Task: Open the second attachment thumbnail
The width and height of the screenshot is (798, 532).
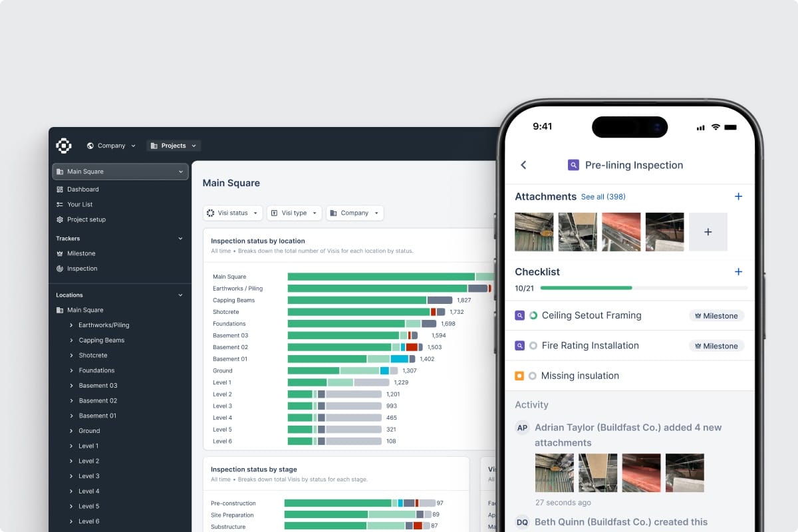Action: pyautogui.click(x=578, y=232)
